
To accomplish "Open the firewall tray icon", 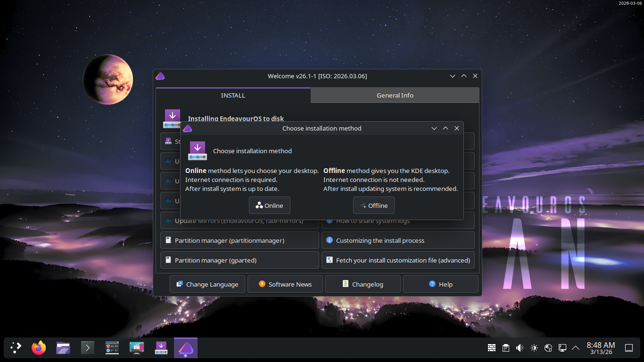I will coord(492,348).
